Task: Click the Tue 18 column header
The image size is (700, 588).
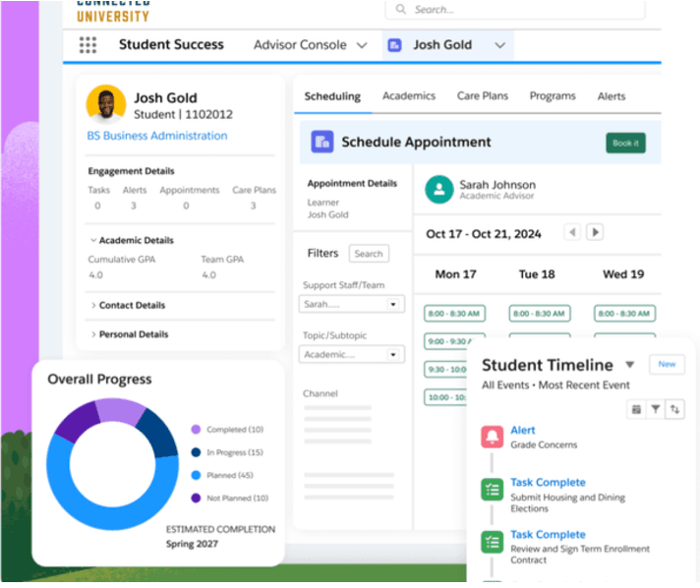Action: point(537,274)
